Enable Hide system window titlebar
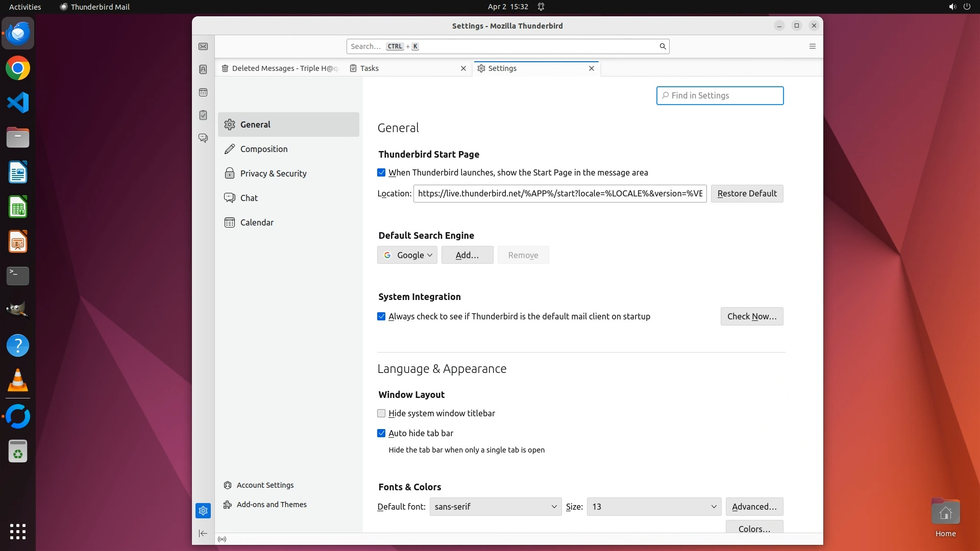This screenshot has height=551, width=980. coord(381,413)
